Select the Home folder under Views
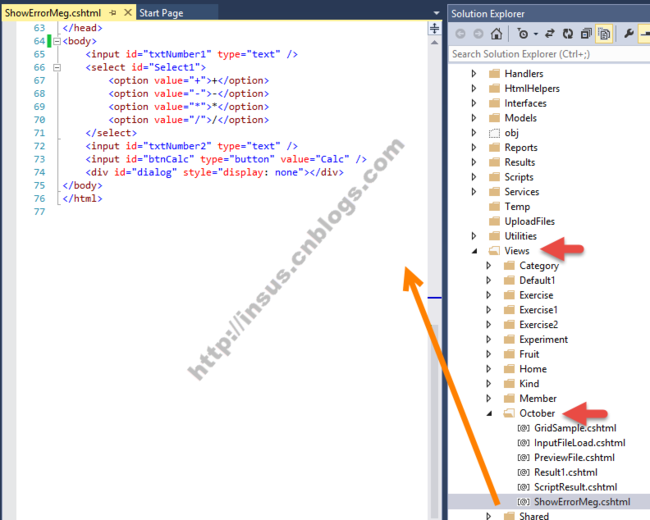 [x=533, y=369]
